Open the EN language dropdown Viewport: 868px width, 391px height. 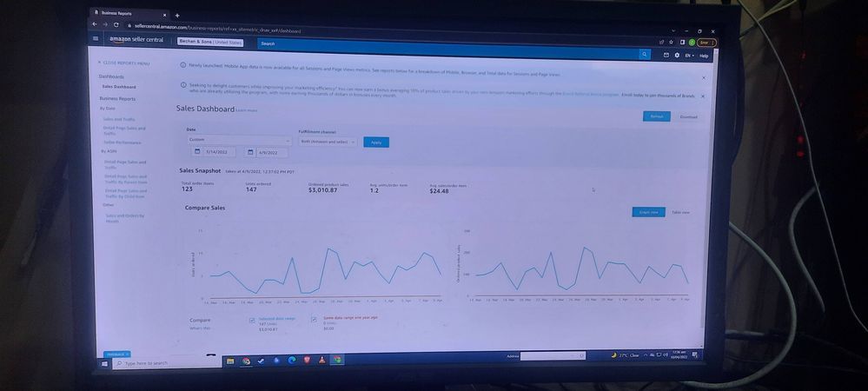tap(690, 56)
